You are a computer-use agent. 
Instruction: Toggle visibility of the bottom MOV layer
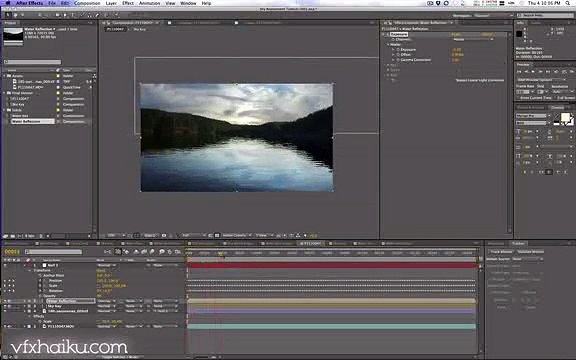[5, 326]
